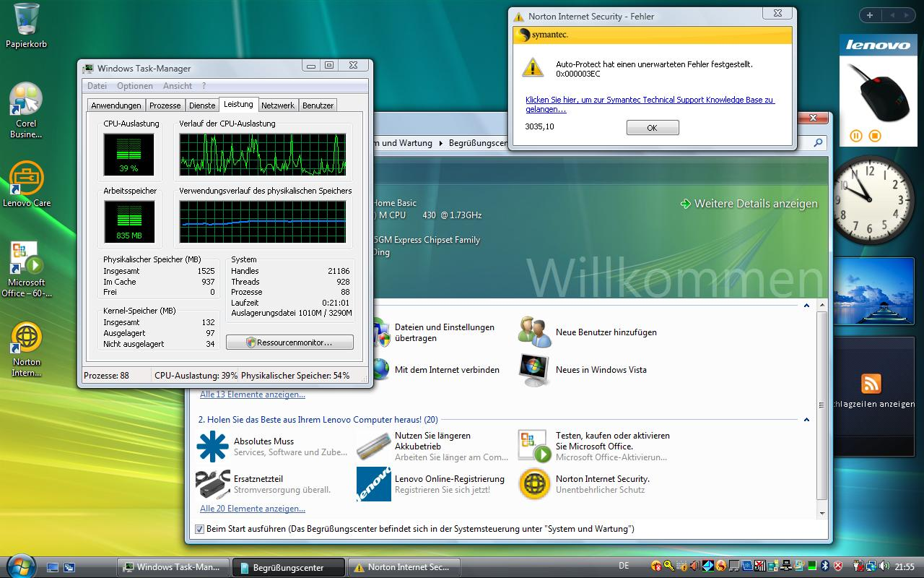The width and height of the screenshot is (924, 578).
Task: Click the RSS feed gadget icon
Action: tap(871, 383)
